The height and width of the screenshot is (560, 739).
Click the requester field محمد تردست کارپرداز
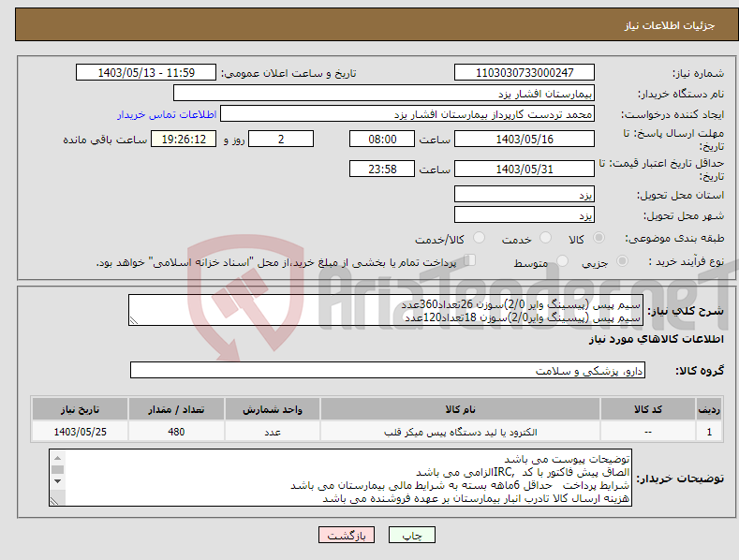407,114
